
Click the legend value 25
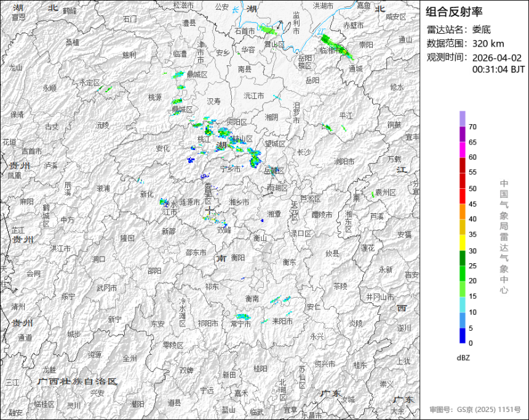tap(472, 266)
